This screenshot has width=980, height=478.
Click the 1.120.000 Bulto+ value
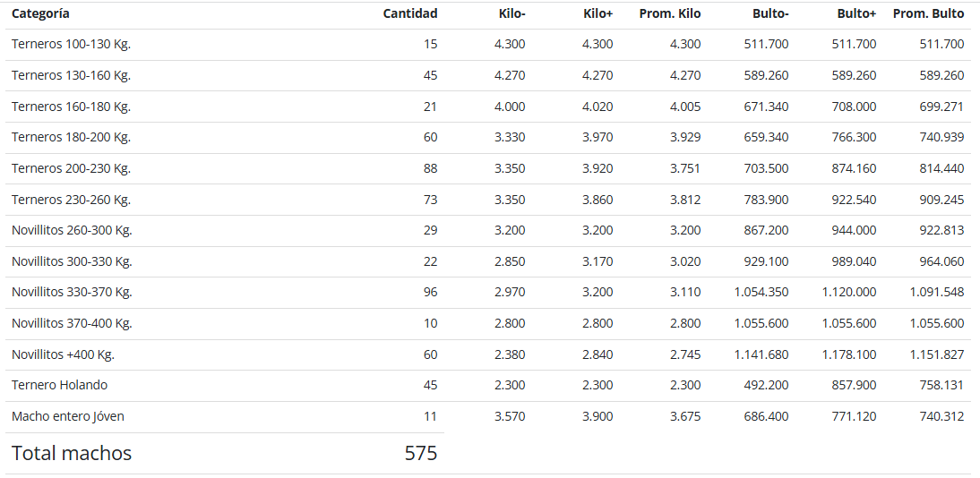coord(849,293)
